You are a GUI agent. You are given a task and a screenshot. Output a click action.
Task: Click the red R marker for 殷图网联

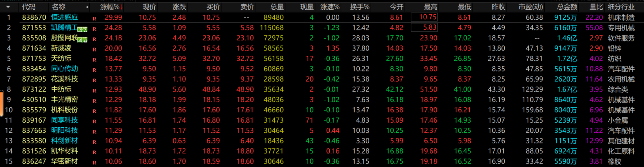click(x=94, y=39)
